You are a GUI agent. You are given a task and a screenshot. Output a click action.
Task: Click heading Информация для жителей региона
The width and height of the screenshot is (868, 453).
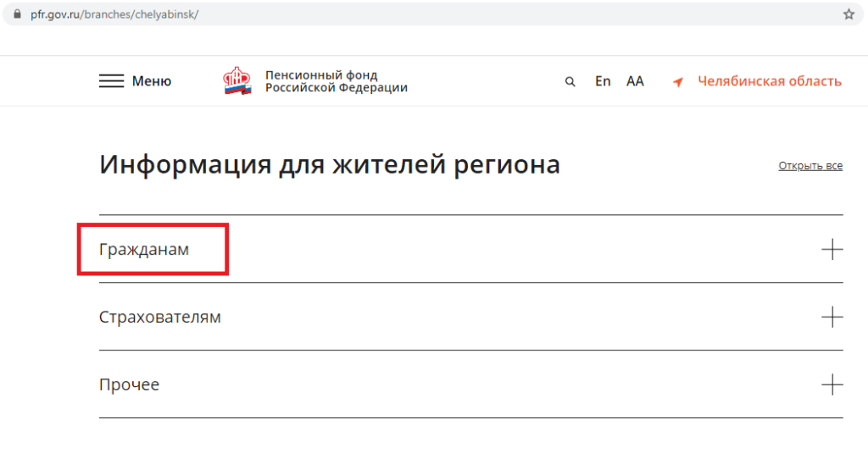point(330,164)
